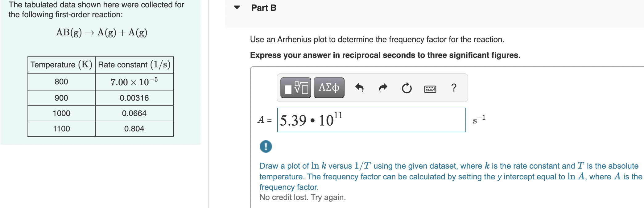Redo the answer edit

point(383,88)
